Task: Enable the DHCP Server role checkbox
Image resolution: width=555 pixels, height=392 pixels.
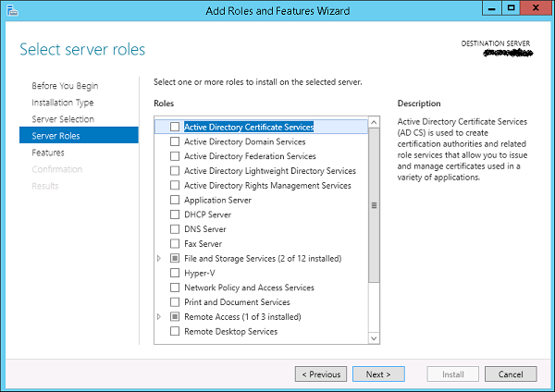Action: pyautogui.click(x=175, y=214)
